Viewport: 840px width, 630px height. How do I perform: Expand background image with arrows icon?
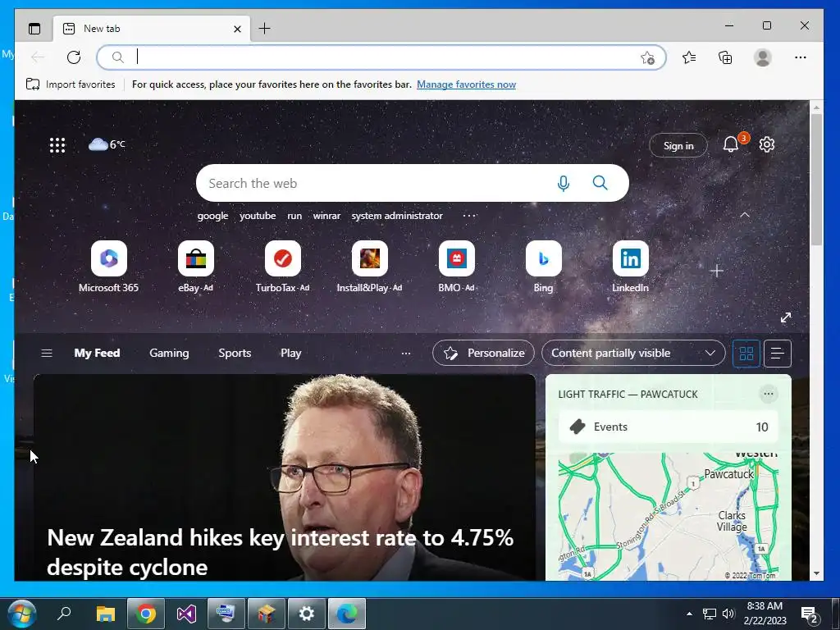coord(785,317)
